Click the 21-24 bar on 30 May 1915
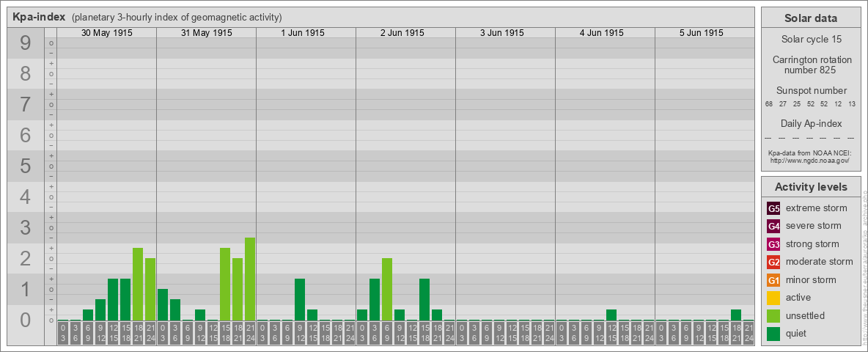The height and width of the screenshot is (352, 868). 150,290
